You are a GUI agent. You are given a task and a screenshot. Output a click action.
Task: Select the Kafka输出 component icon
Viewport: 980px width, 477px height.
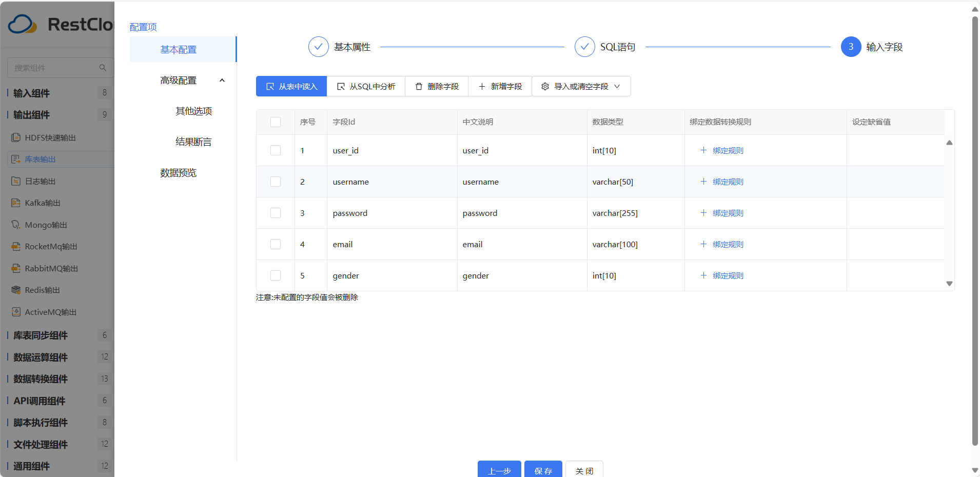point(16,203)
